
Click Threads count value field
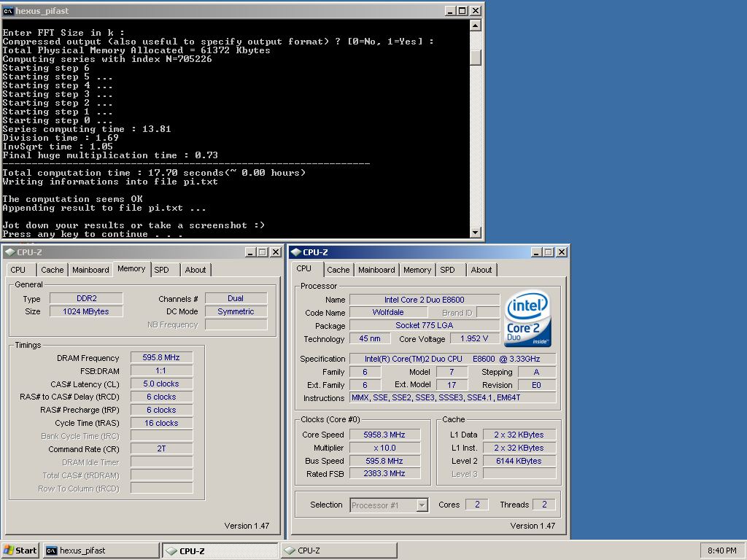pos(544,505)
